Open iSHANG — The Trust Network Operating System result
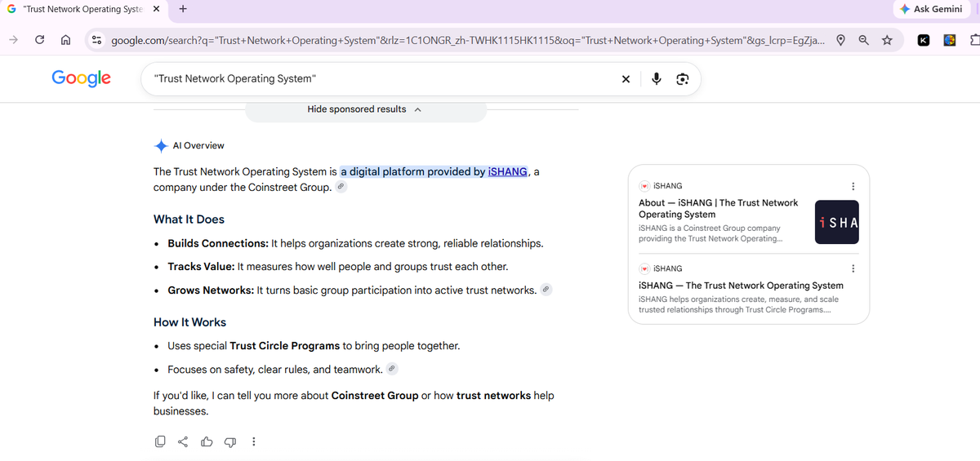The image size is (980, 461). tap(741, 286)
